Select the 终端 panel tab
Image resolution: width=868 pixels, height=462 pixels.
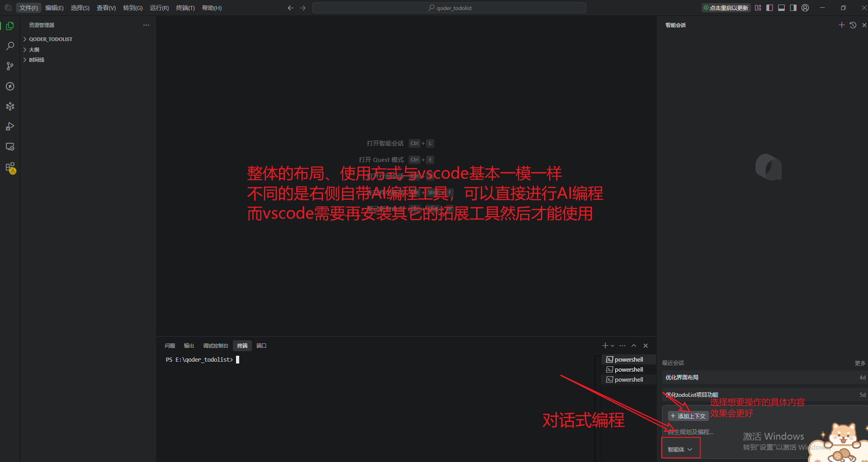pos(242,346)
